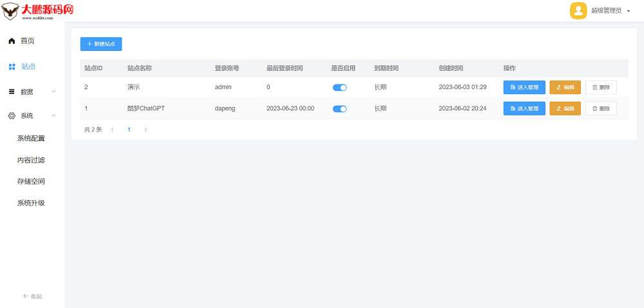The image size is (644, 308).
Task: Click the 酷梦ChatGPT site name cell
Action: [146, 108]
